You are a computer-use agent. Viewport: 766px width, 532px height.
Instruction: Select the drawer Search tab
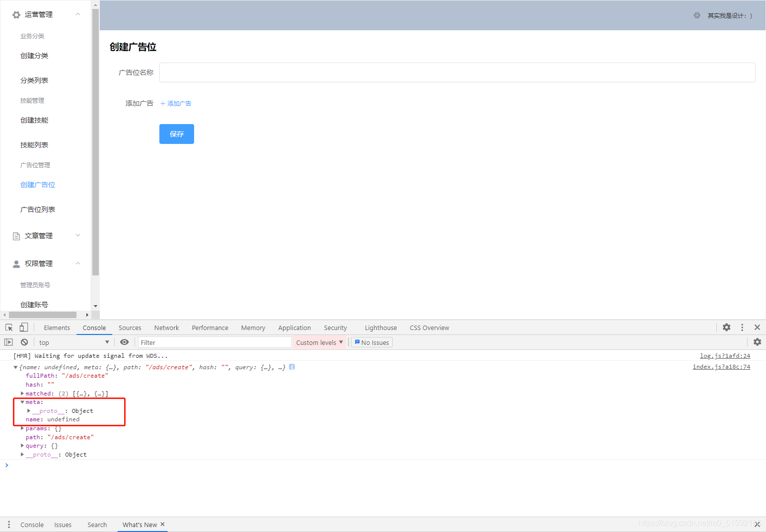click(x=97, y=525)
